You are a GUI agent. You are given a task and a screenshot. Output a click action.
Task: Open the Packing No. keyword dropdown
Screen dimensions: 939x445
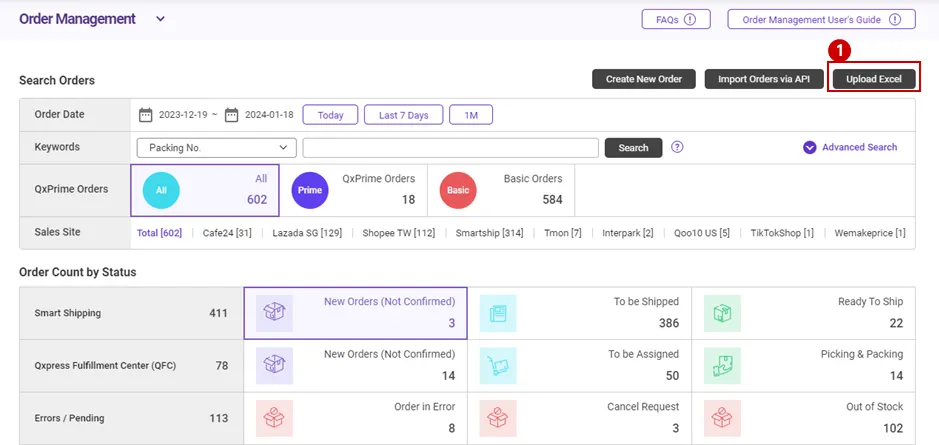(216, 148)
